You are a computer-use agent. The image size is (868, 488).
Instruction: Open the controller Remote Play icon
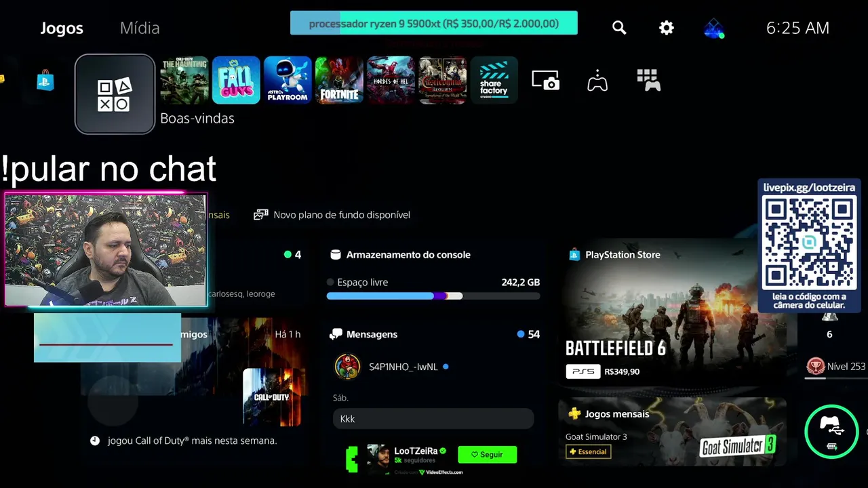597,81
